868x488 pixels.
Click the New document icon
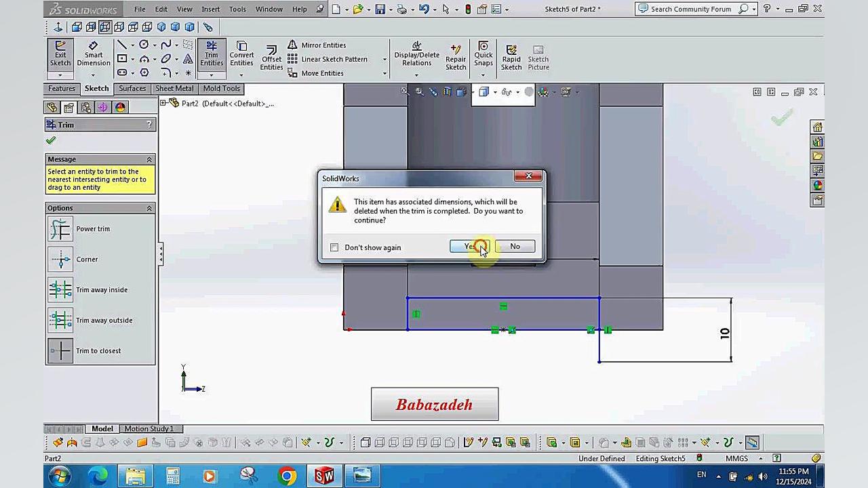(x=336, y=9)
